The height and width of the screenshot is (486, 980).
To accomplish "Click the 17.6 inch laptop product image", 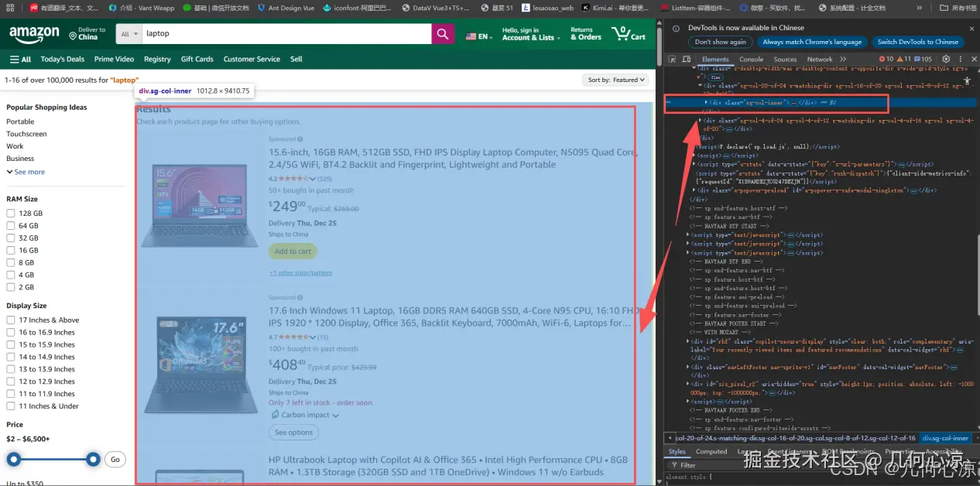I will [200, 363].
